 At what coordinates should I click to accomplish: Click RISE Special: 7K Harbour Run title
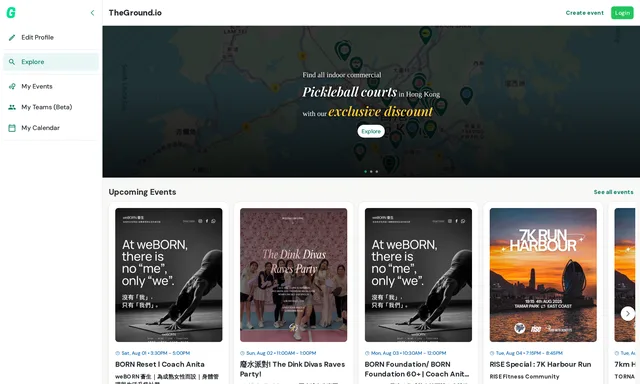click(540, 364)
